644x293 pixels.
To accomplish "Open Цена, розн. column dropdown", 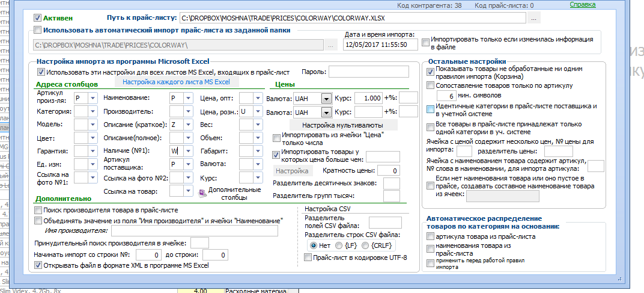I will 258,111.
